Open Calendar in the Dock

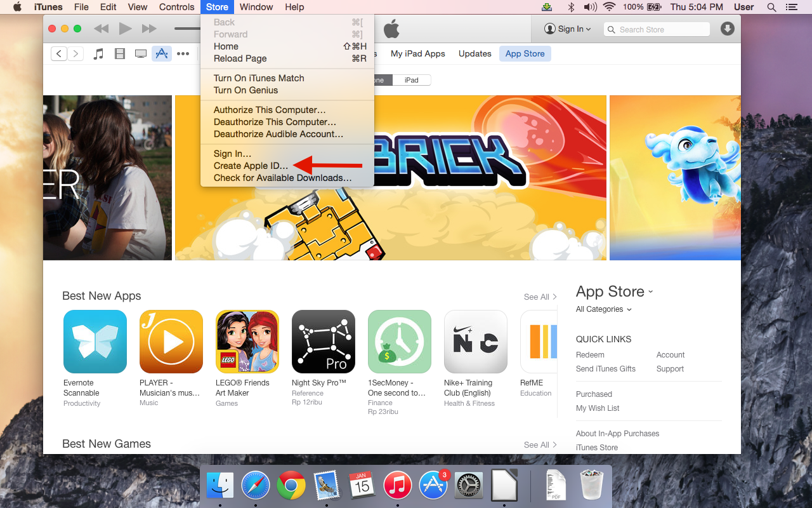click(x=362, y=486)
